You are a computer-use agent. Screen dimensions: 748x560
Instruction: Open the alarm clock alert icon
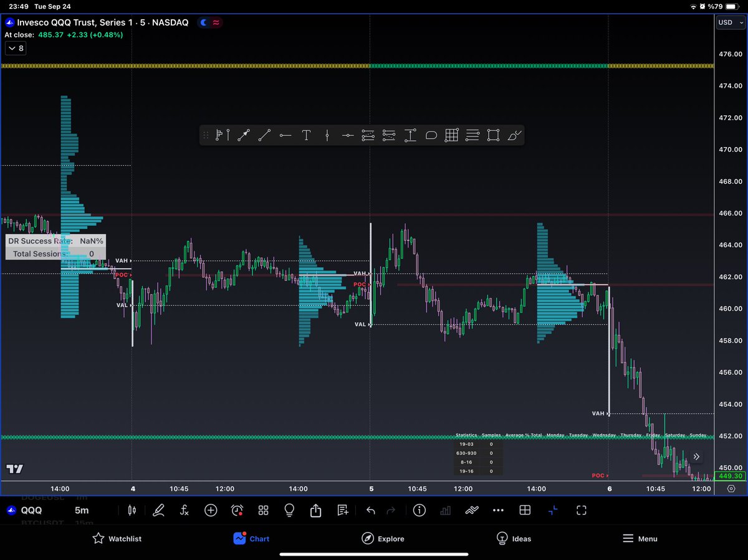pyautogui.click(x=237, y=510)
